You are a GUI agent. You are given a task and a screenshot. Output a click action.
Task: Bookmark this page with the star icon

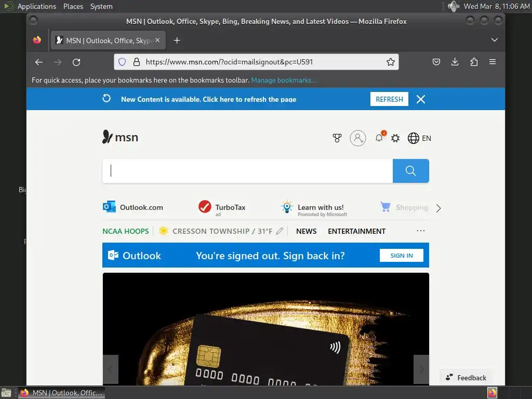coord(391,62)
